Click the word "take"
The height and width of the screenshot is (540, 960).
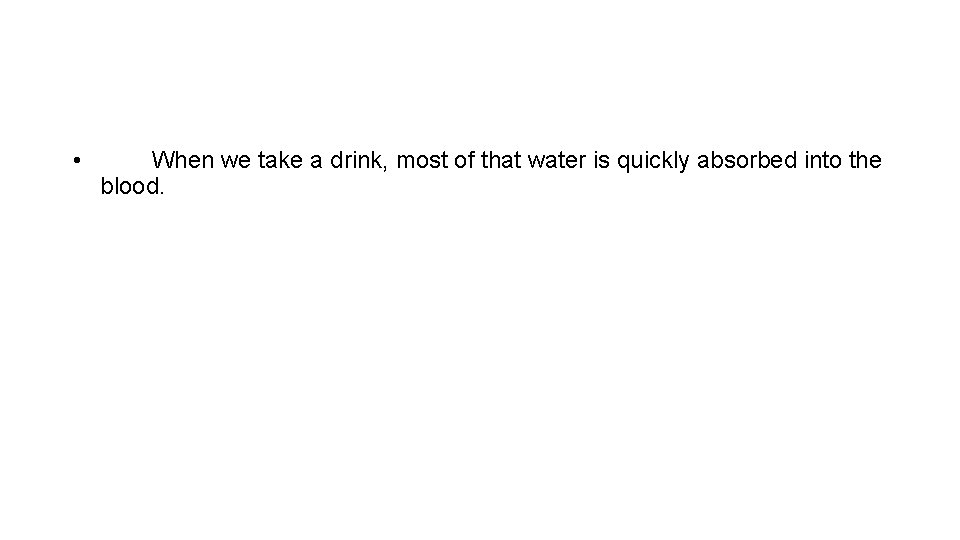280,160
